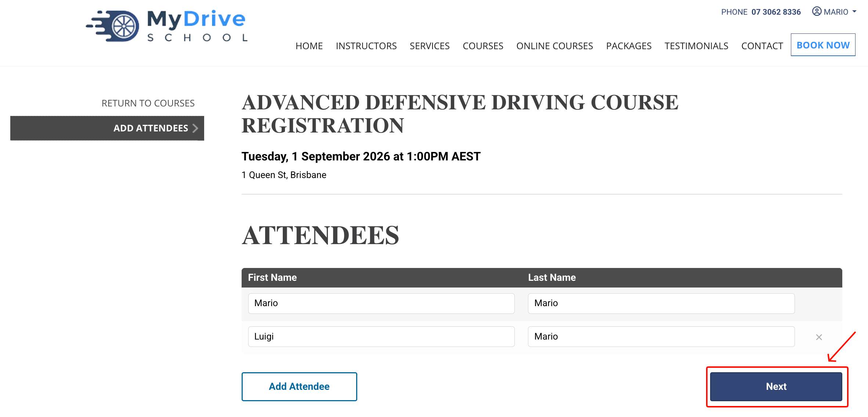Image resolution: width=868 pixels, height=417 pixels.
Task: Open the COURSES menu item
Action: point(483,46)
